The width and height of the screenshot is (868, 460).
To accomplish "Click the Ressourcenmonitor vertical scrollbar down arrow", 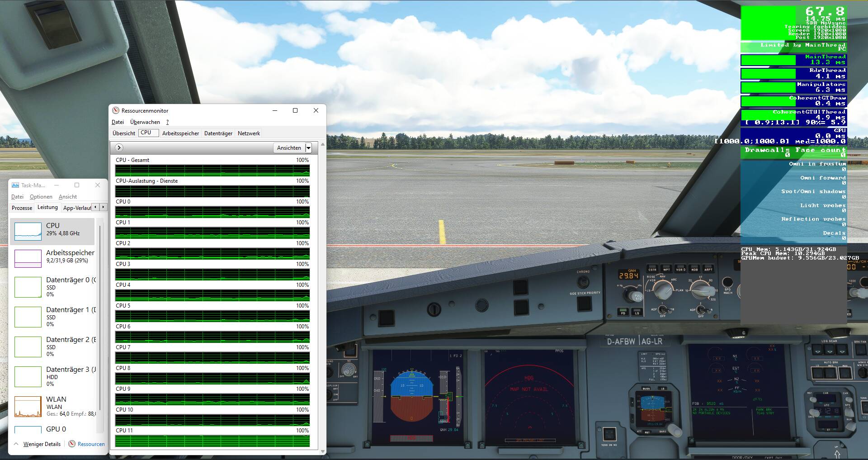I will tap(323, 451).
